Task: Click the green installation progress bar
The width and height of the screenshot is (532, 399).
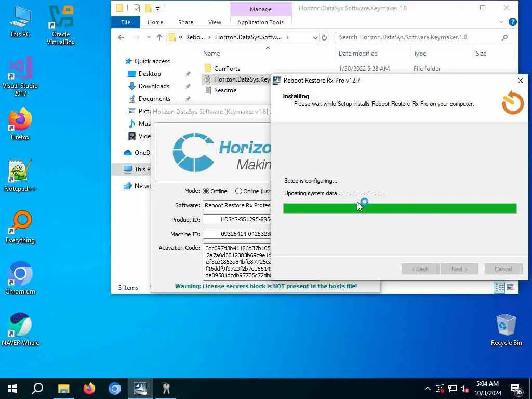Action: (x=400, y=208)
